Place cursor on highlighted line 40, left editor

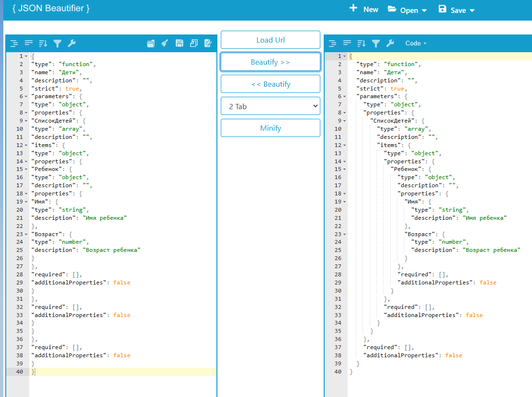coord(123,372)
